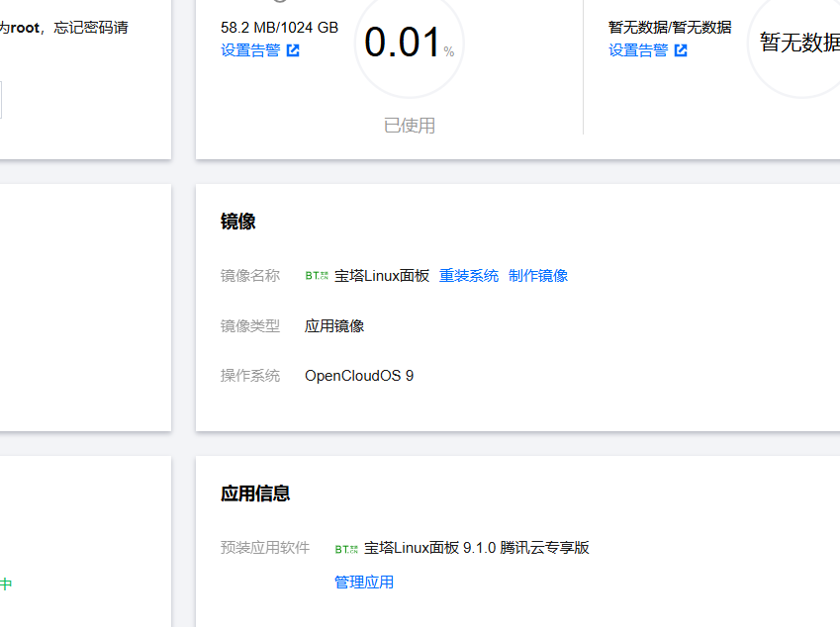The image size is (840, 627).
Task: Select the OpenCloudOS 9 value text
Action: pos(359,376)
